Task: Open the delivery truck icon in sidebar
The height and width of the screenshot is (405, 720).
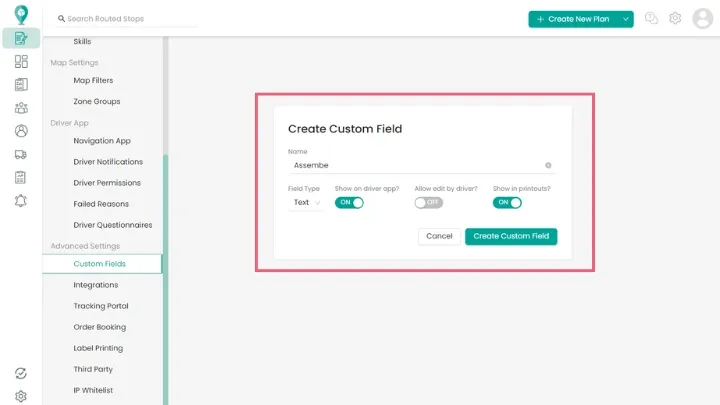Action: tap(21, 154)
